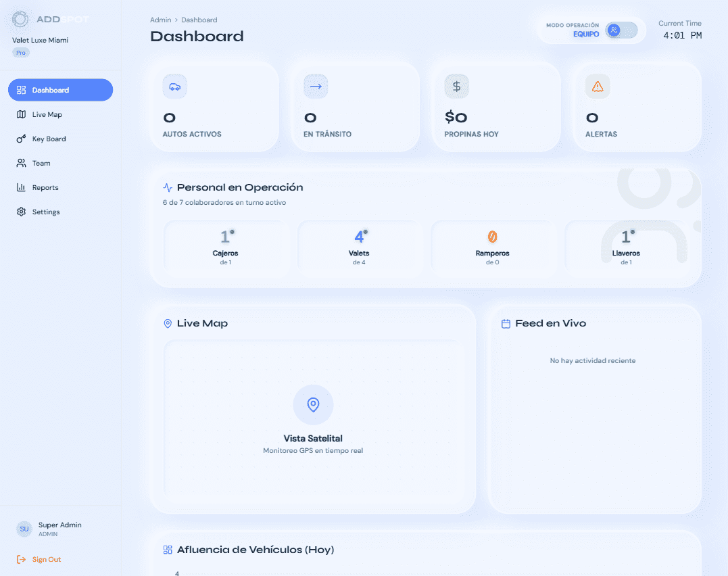Click the Team people icon
The width and height of the screenshot is (728, 576).
pos(21,163)
